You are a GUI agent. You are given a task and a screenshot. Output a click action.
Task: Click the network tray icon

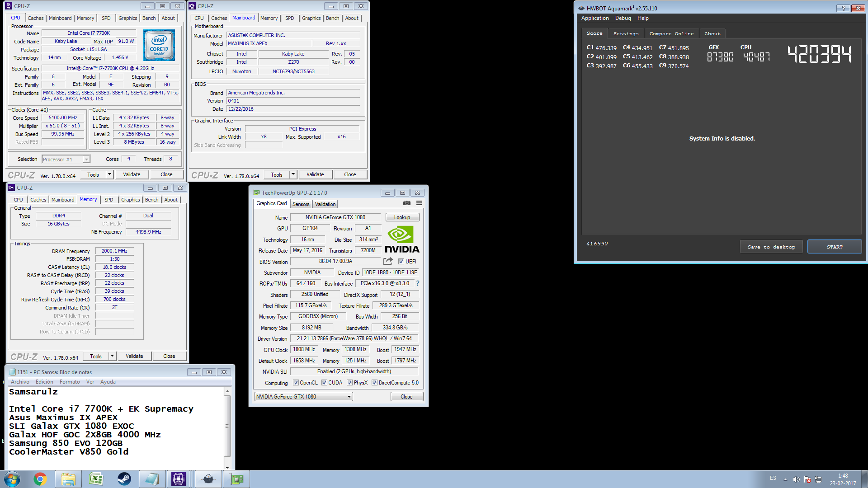pos(818,479)
